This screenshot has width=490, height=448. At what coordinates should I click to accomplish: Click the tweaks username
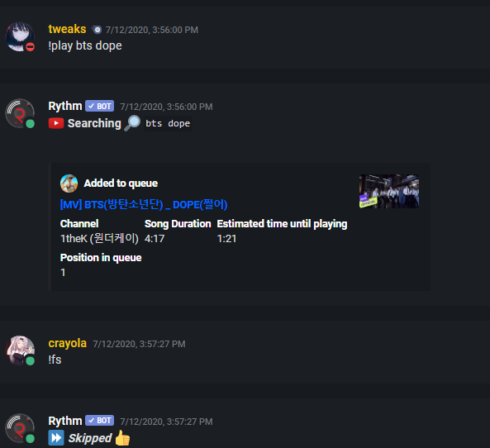click(67, 29)
